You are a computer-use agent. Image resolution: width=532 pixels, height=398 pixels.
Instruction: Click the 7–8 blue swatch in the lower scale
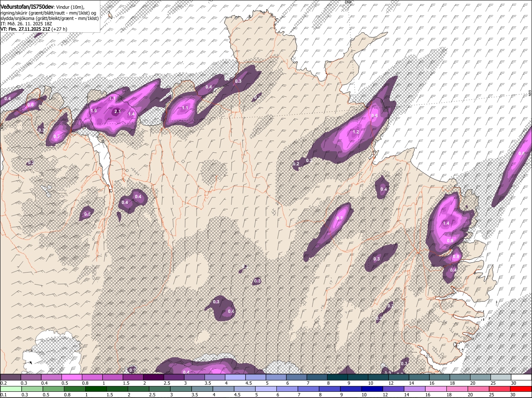point(309,389)
